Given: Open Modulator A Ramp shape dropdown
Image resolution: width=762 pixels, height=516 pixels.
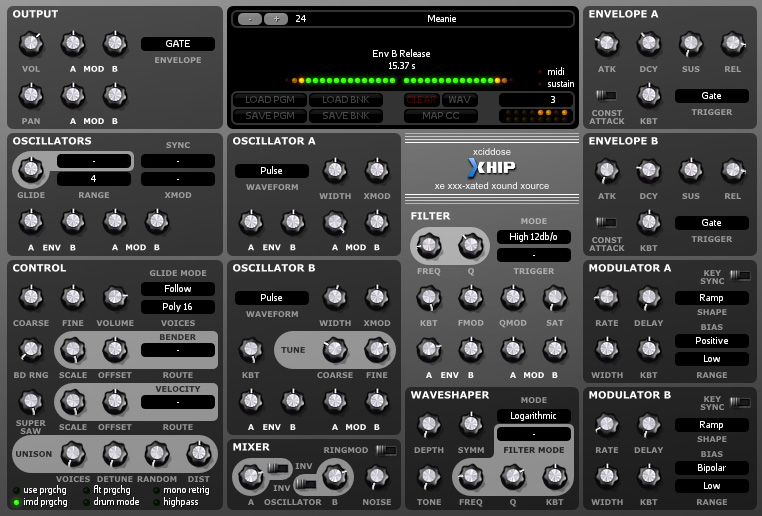Looking at the screenshot, I should pyautogui.click(x=711, y=297).
